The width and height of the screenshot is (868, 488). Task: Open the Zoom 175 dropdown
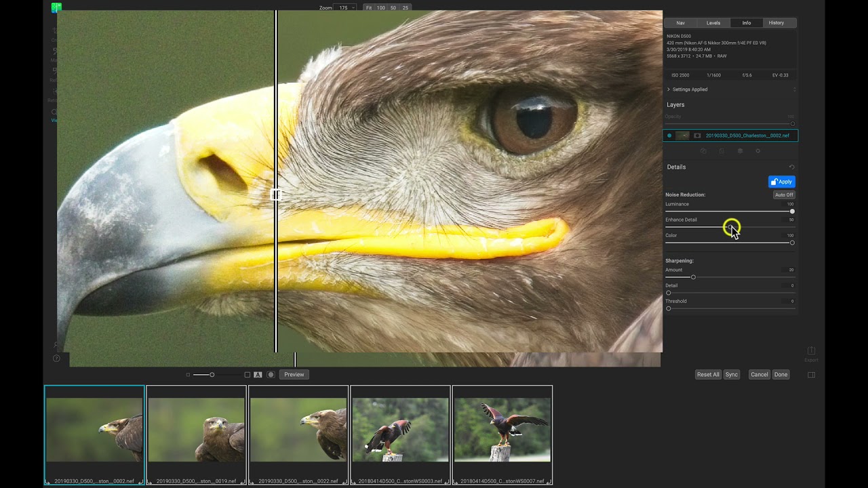coord(347,7)
